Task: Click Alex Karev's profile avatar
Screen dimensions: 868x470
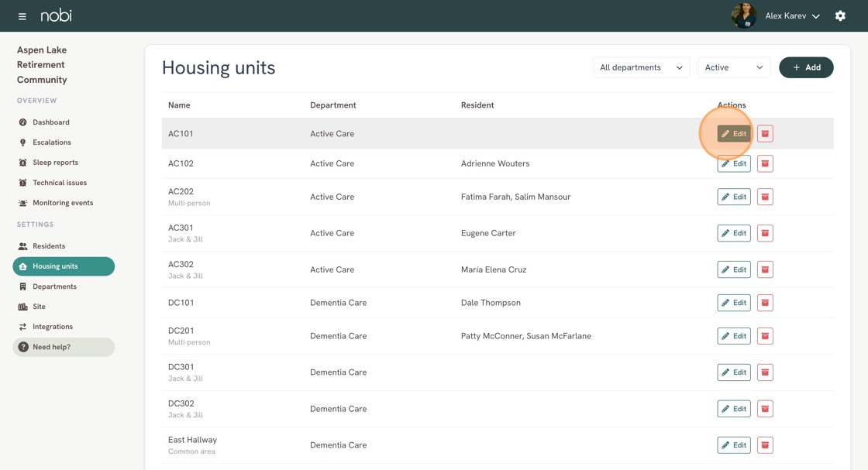Action: (743, 15)
